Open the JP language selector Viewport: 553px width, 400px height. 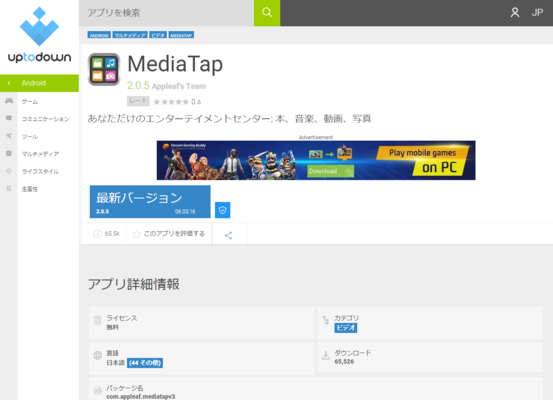[537, 13]
